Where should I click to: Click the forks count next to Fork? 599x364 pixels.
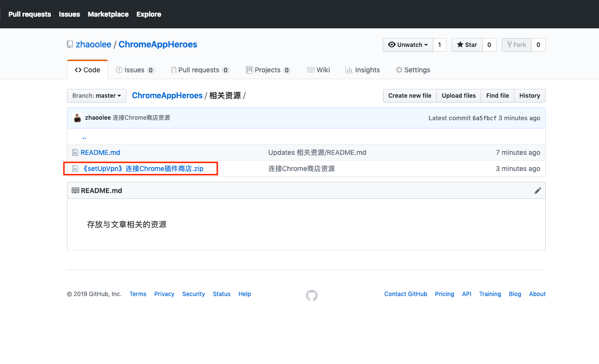click(538, 44)
